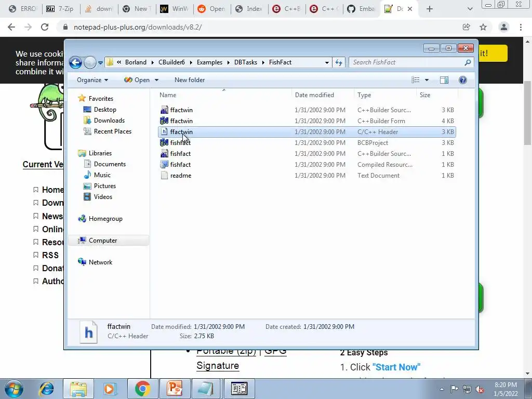Viewport: 532px width, 399px height.
Task: Click the Signature link on the webpage
Action: 218,365
